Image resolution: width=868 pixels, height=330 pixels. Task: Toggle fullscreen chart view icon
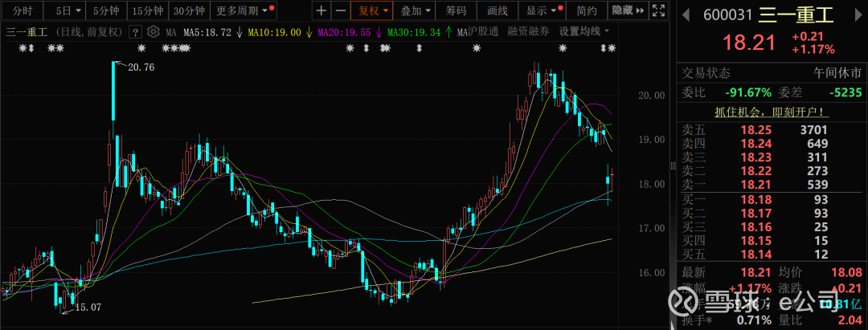coord(658,10)
